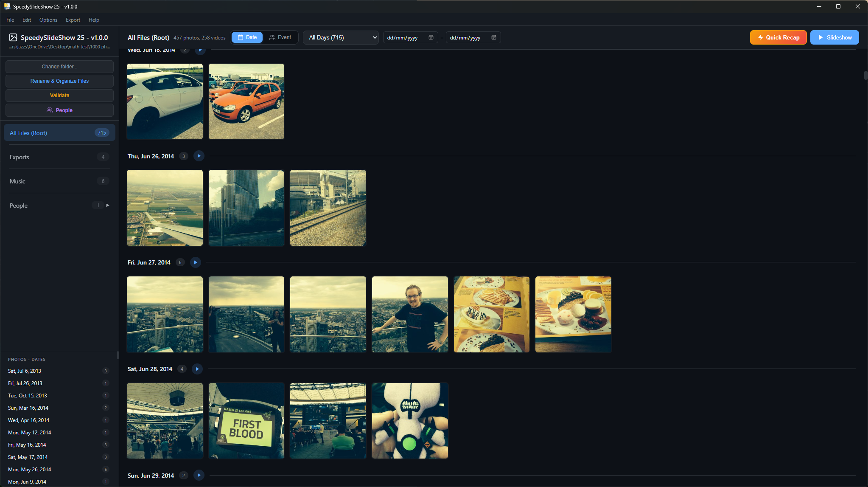Select All Files (Root) in the sidebar

click(x=59, y=132)
